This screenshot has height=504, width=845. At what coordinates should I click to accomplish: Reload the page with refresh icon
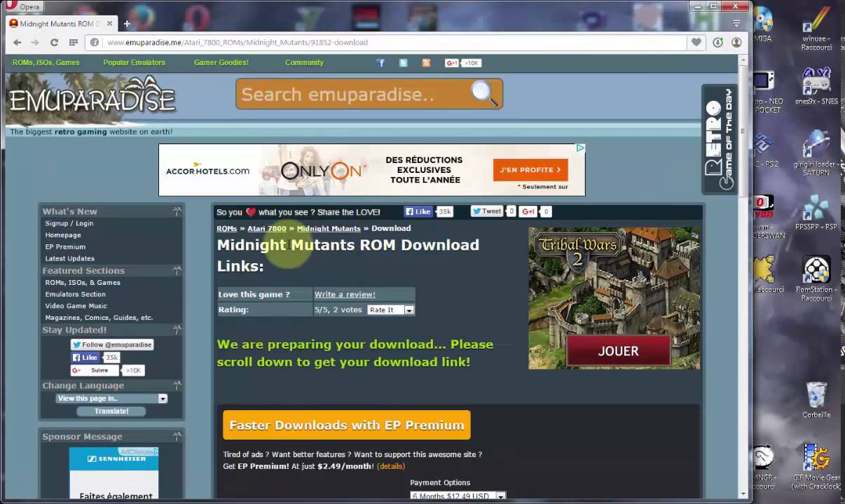(54, 42)
